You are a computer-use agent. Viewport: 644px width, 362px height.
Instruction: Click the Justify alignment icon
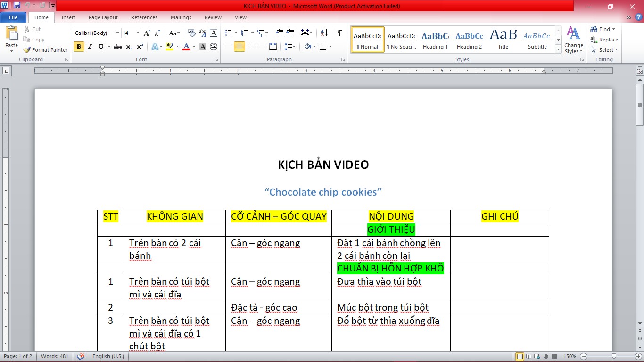(x=262, y=47)
